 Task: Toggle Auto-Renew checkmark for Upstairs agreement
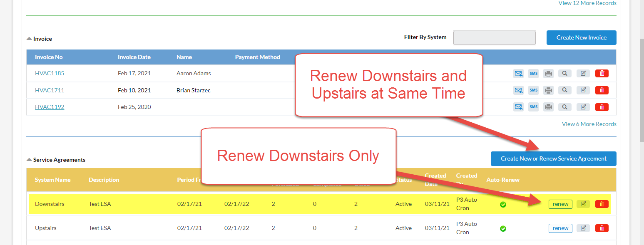503,228
